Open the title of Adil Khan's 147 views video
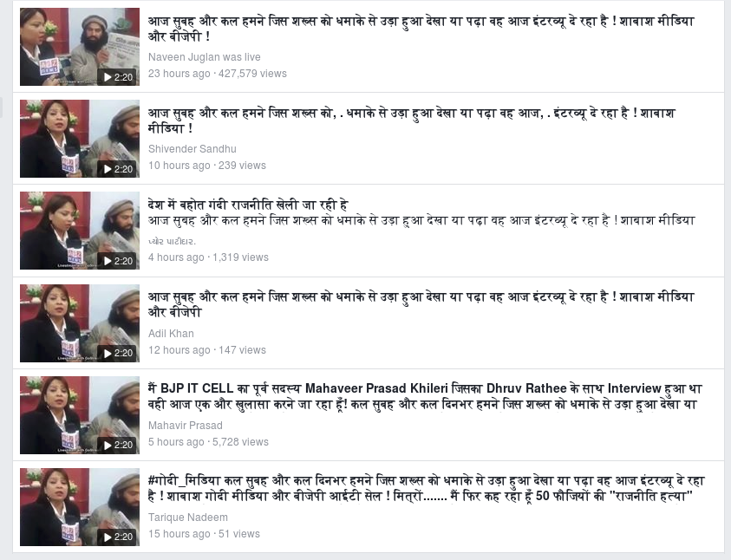This screenshot has height=560, width=731. click(x=421, y=304)
